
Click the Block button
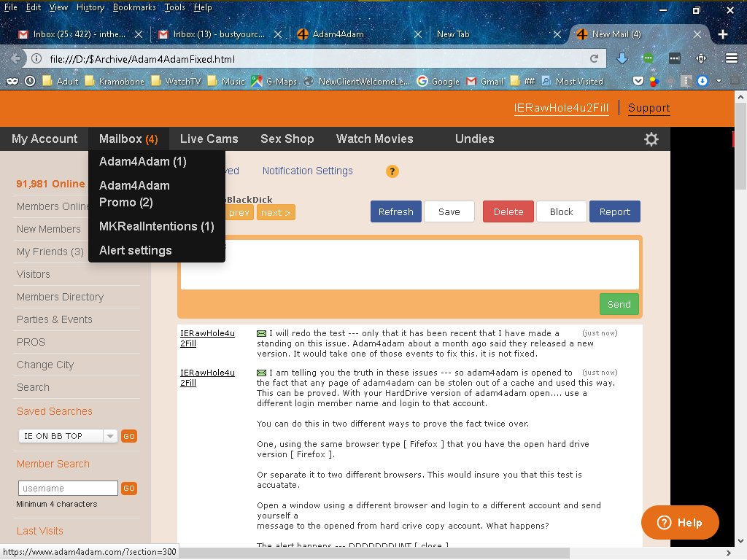tap(561, 212)
